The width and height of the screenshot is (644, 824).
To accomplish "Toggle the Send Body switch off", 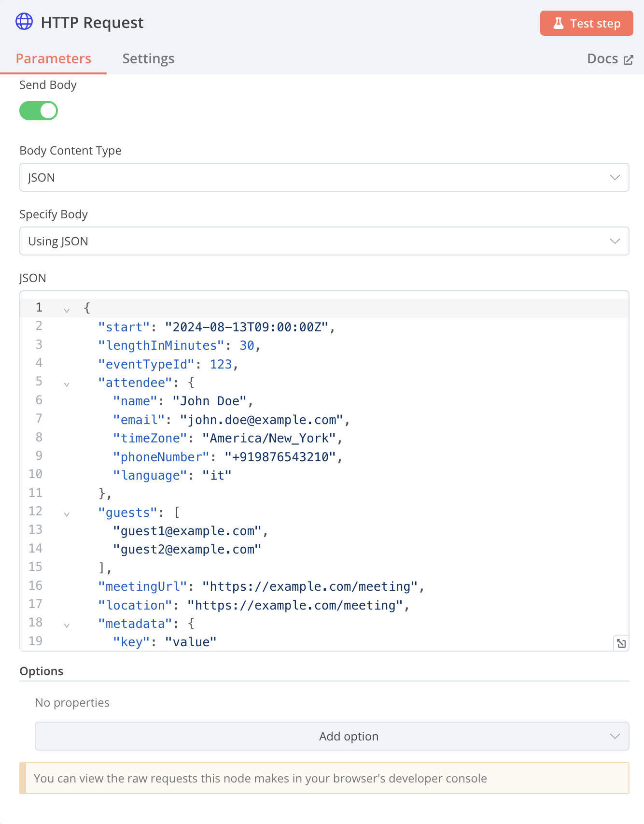I will click(x=39, y=111).
